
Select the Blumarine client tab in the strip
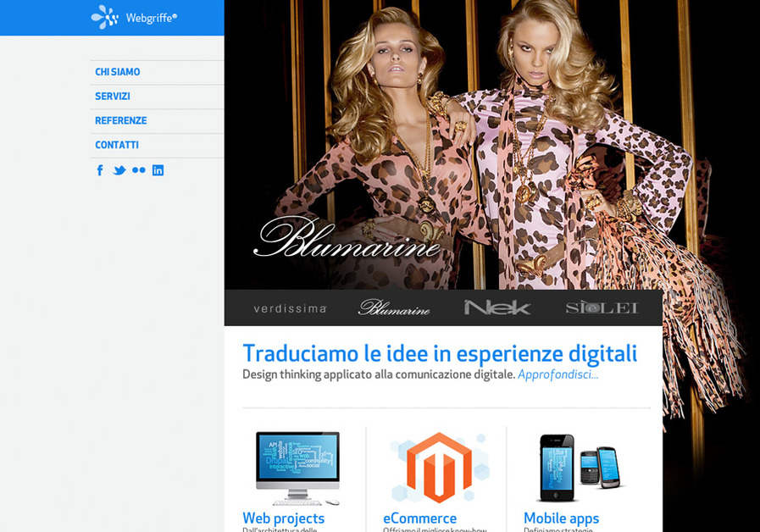[x=394, y=308]
